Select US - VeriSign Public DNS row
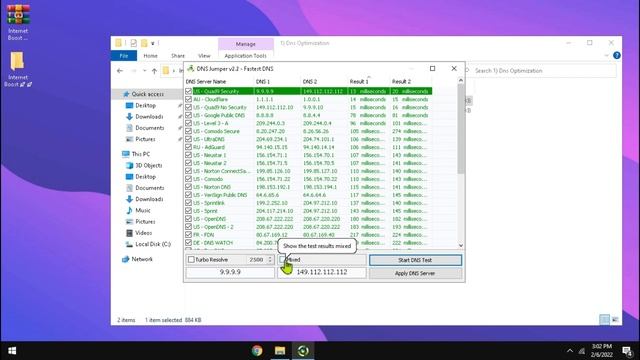Image resolution: width=640 pixels, height=360 pixels. pyautogui.click(x=309, y=195)
